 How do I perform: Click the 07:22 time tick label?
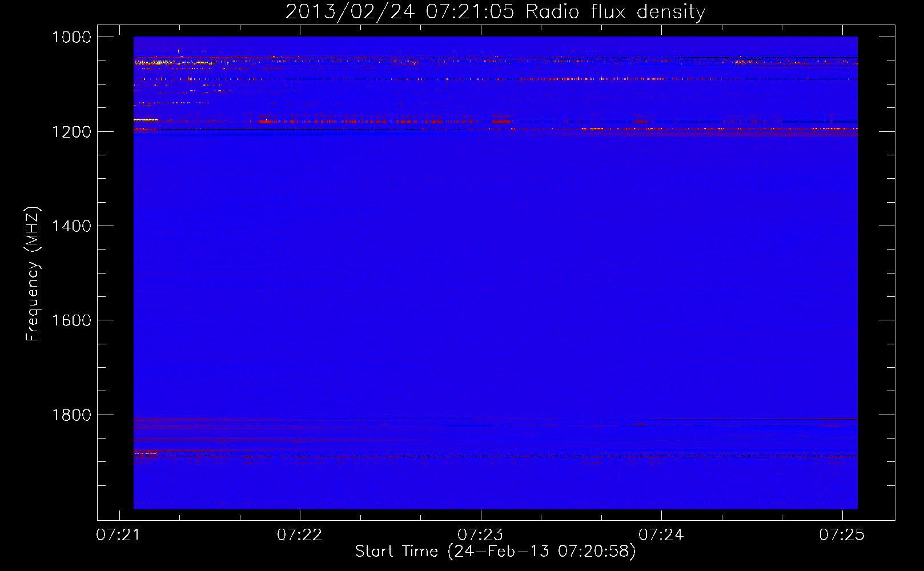click(299, 535)
